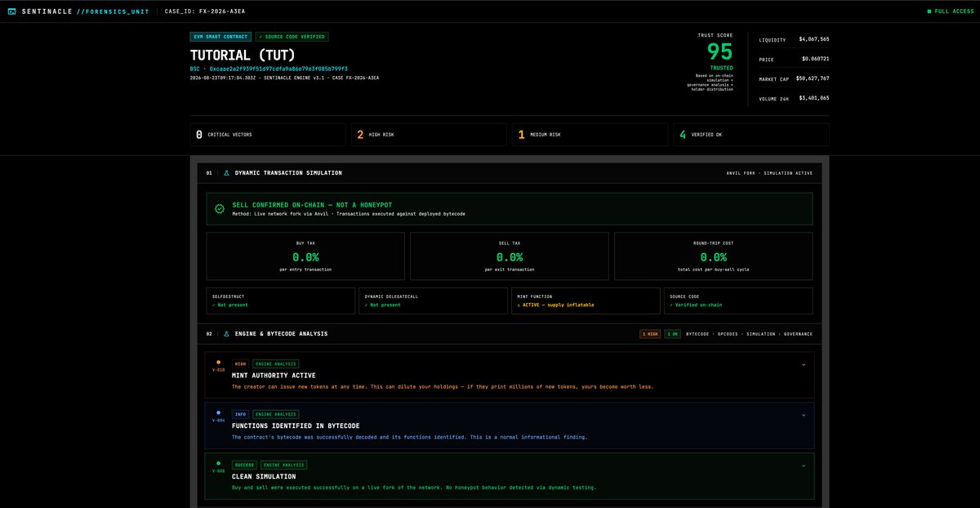Click the trust score value 95
This screenshot has width=980, height=508.
pyautogui.click(x=720, y=52)
